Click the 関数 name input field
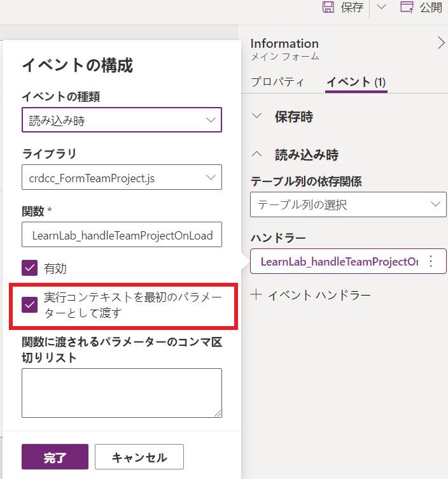The height and width of the screenshot is (479, 448). [x=122, y=235]
